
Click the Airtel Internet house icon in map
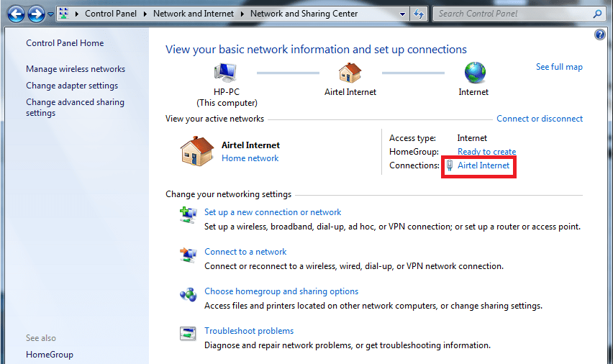pyautogui.click(x=350, y=73)
